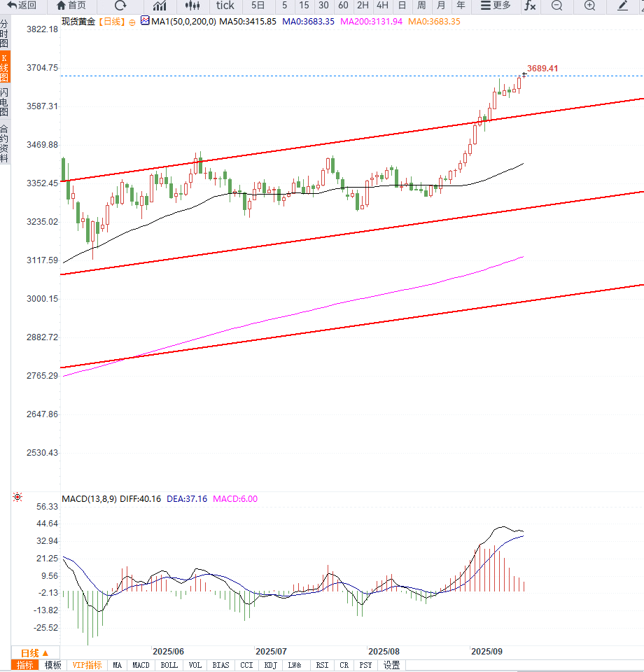This screenshot has height=672, width=644.
Task: Switch to 60 minute timeframe
Action: click(343, 6)
